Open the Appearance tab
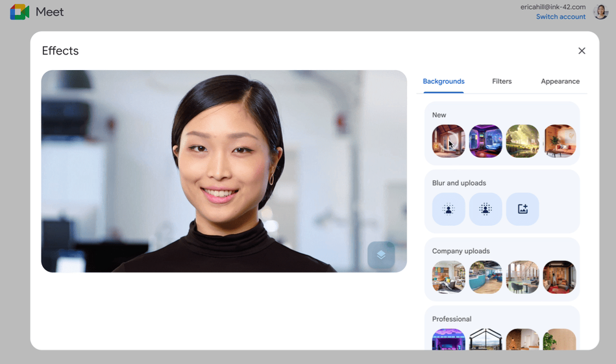This screenshot has height=364, width=616. pyautogui.click(x=560, y=81)
